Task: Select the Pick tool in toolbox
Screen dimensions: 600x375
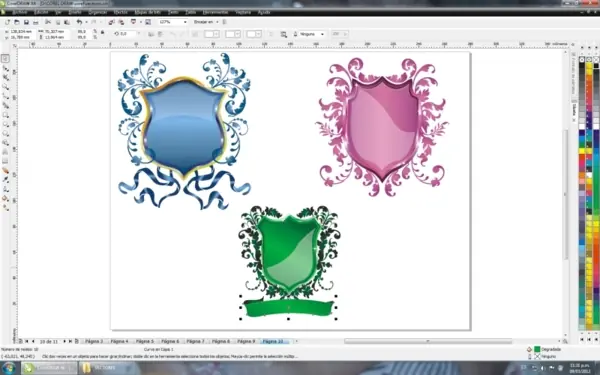Action: 5,59
